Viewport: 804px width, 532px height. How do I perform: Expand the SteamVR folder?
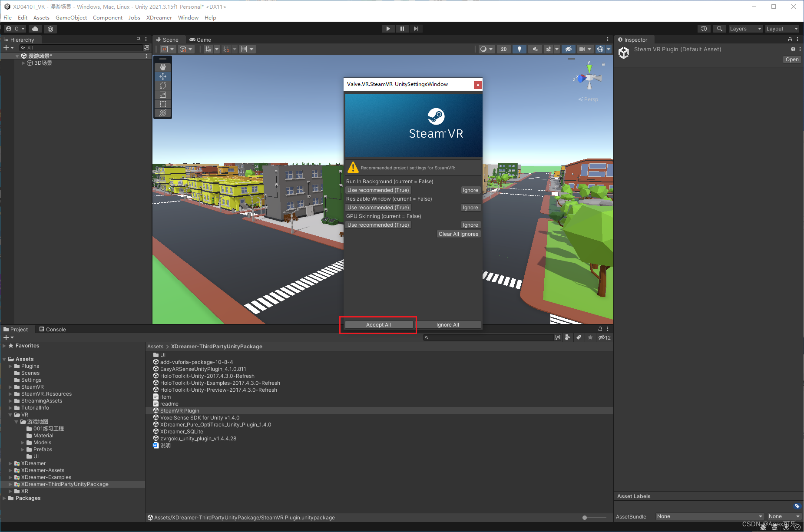[10, 387]
